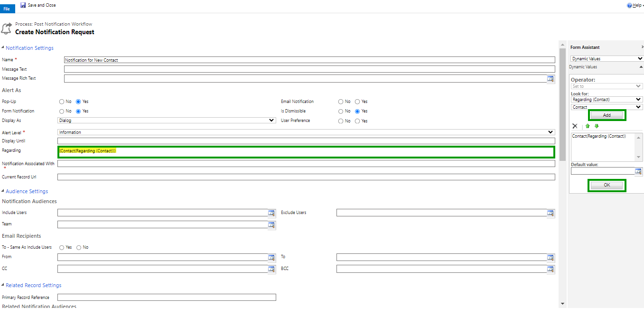Open lookup icon for Message Rich Text
The width and height of the screenshot is (644, 317).
[551, 79]
